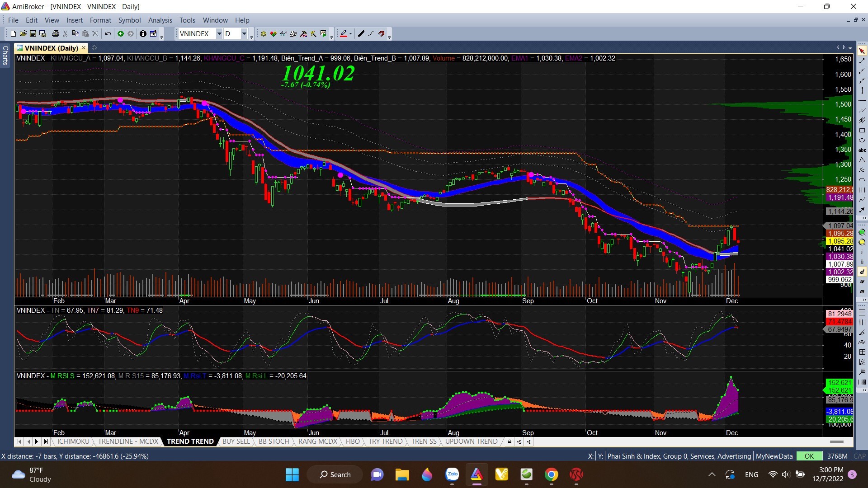Select the dotted line style icon
This screenshot has height=488, width=868.
click(371, 34)
